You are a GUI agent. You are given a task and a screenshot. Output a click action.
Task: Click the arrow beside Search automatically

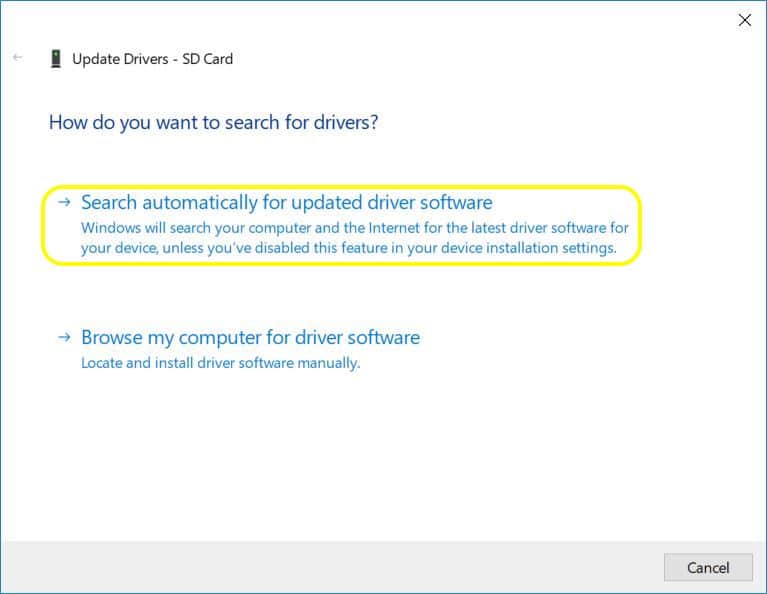point(65,202)
